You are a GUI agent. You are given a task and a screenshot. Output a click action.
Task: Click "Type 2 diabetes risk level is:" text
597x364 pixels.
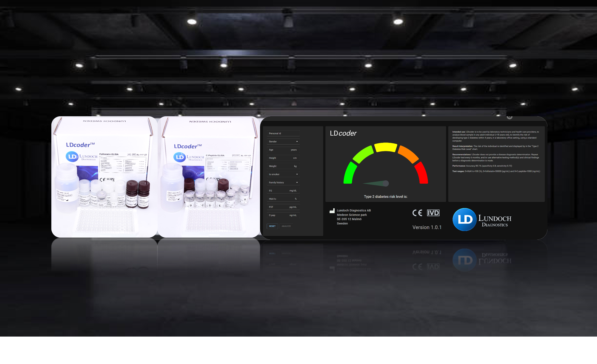(386, 197)
